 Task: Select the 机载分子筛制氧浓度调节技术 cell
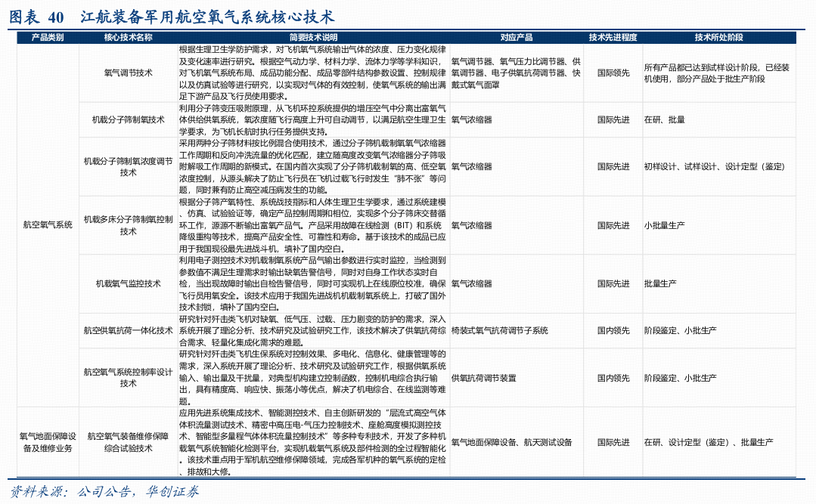coord(128,166)
